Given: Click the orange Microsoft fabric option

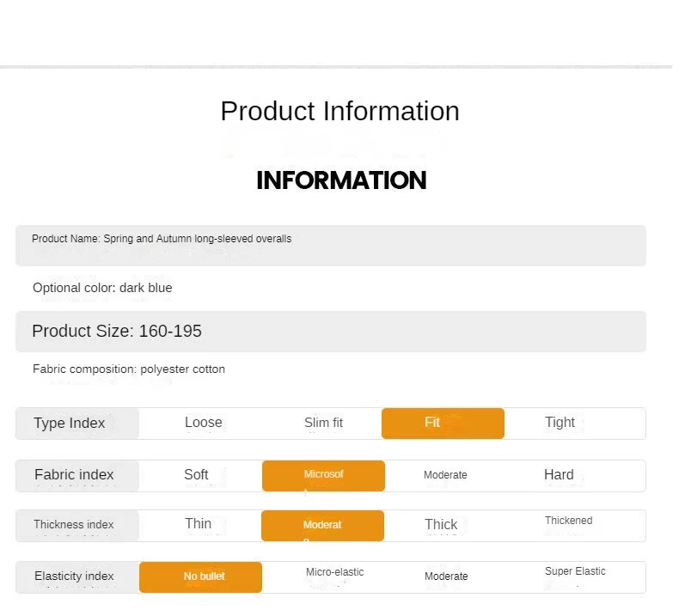Looking at the screenshot, I should [323, 475].
